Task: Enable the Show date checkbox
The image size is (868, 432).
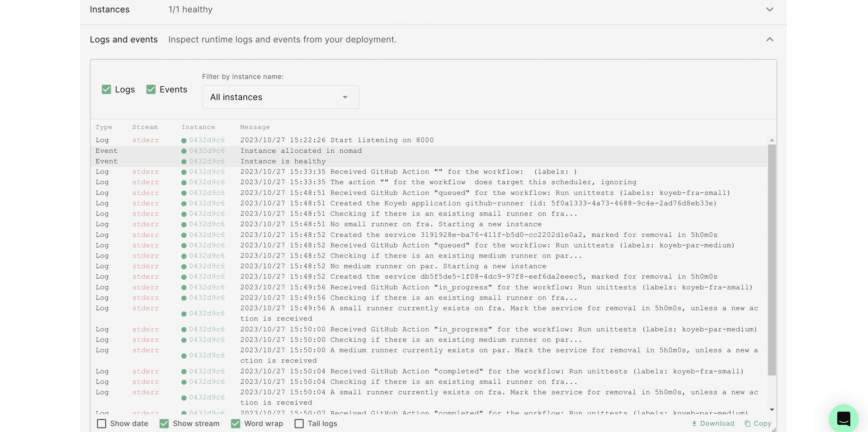Action: pos(102,423)
